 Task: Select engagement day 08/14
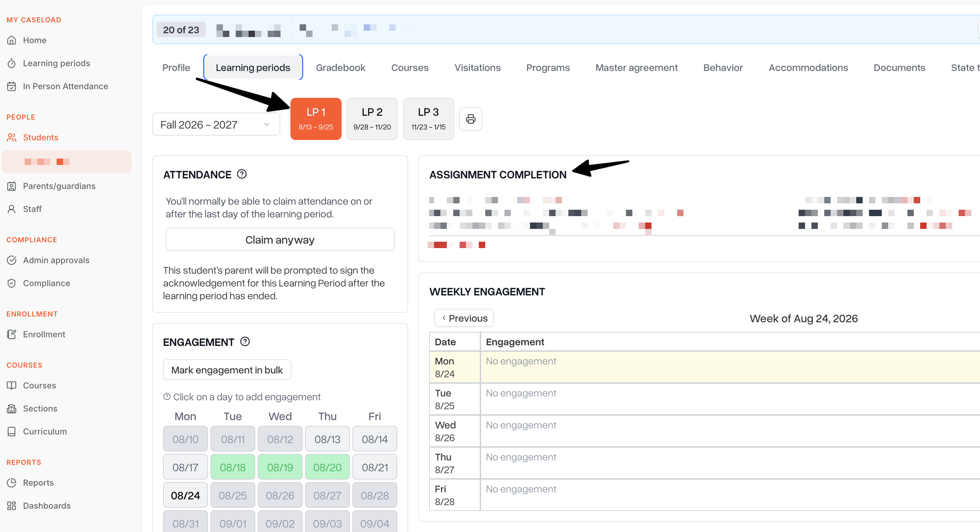(375, 439)
